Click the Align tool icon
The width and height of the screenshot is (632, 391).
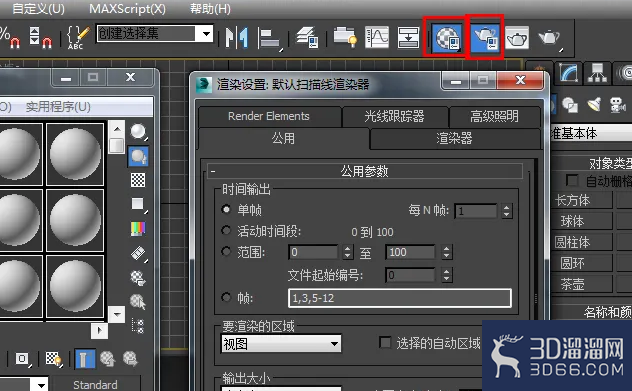click(270, 38)
